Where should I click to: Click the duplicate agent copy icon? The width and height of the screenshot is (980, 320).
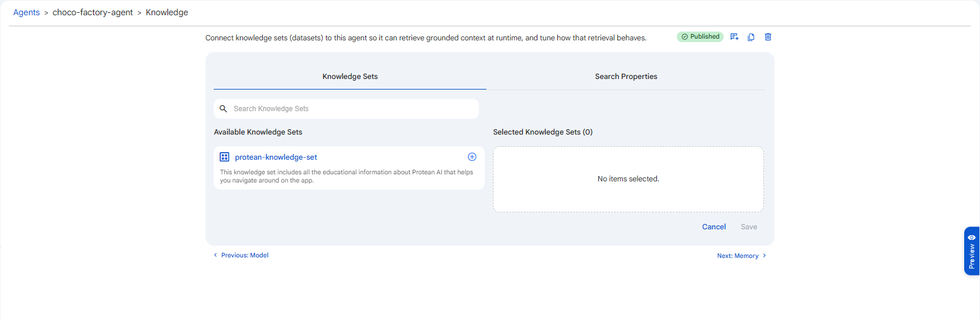pyautogui.click(x=751, y=37)
